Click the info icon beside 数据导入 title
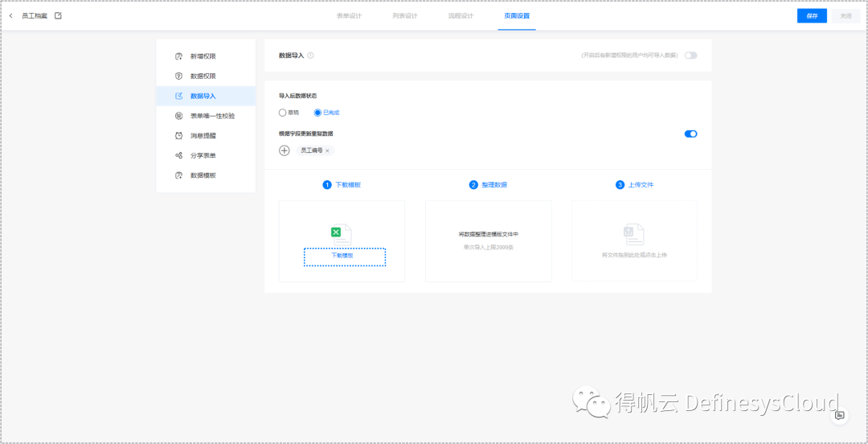868x444 pixels. [x=311, y=55]
